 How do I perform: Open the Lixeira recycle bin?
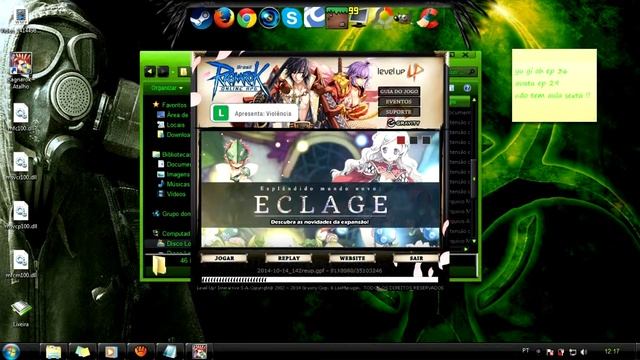[x=20, y=313]
